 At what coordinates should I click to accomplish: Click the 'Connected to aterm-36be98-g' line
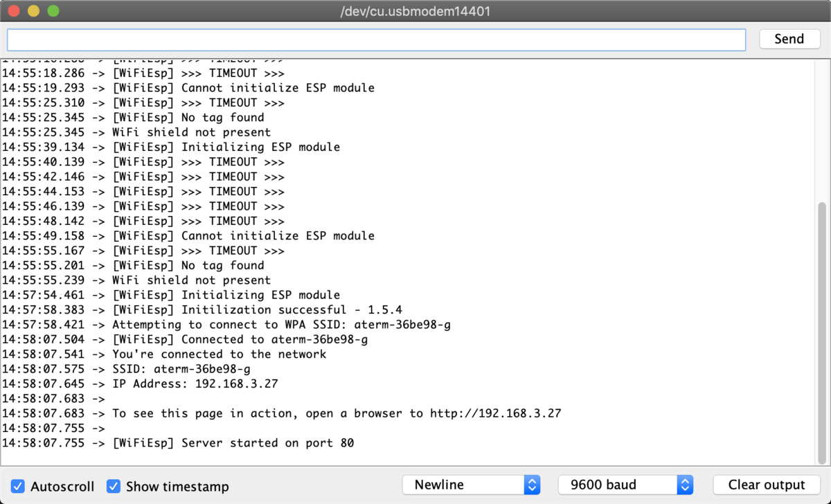[x=185, y=339]
